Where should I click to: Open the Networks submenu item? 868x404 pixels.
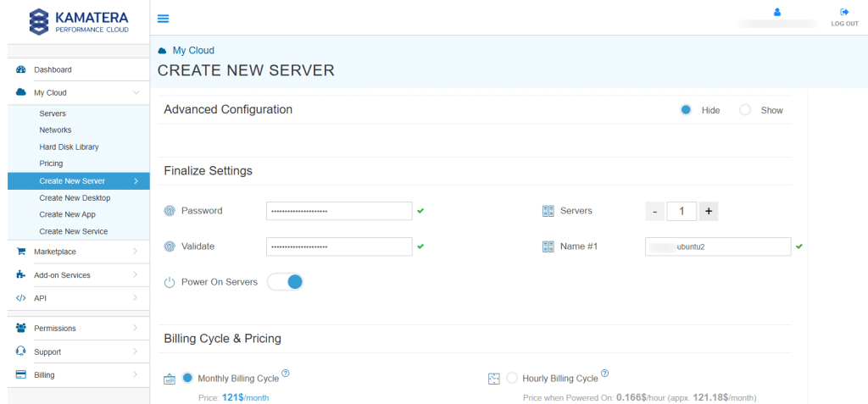(x=55, y=130)
